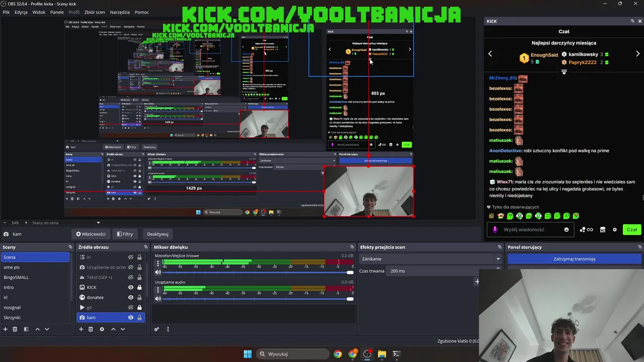Click the Właściwości button
The image size is (644, 362).
coord(91,234)
